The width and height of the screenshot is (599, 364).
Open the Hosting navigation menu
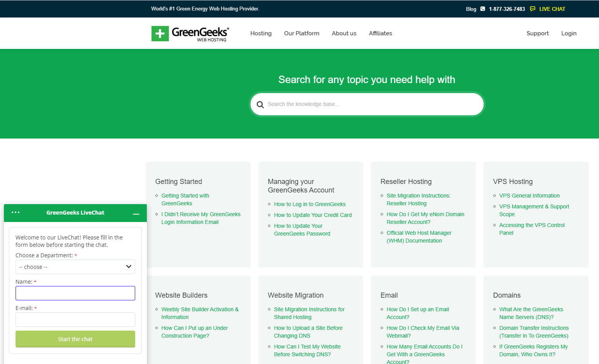click(x=261, y=33)
